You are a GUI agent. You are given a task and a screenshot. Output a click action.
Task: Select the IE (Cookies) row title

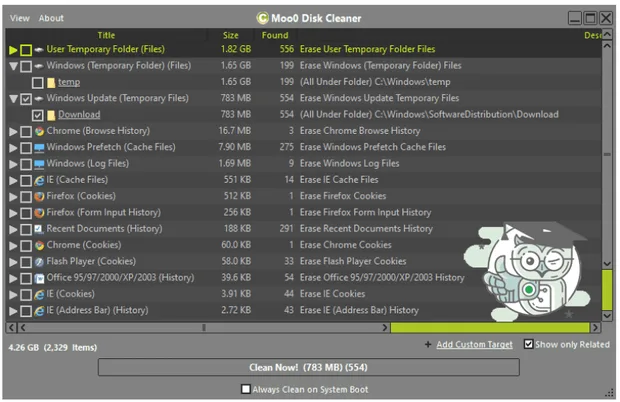coord(70,294)
